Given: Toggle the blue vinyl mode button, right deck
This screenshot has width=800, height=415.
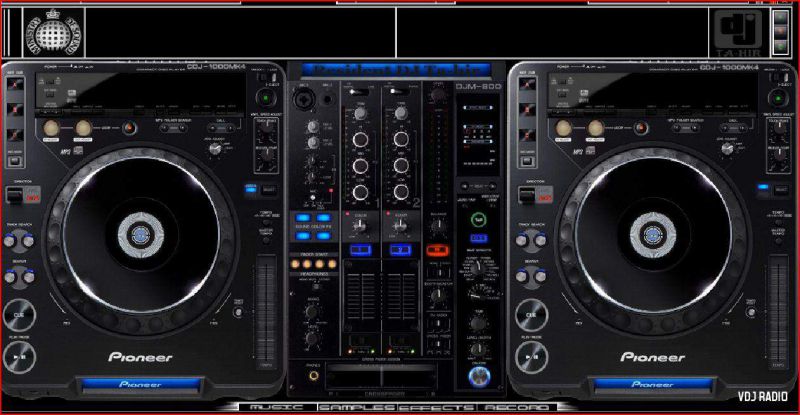Looking at the screenshot, I should (763, 189).
